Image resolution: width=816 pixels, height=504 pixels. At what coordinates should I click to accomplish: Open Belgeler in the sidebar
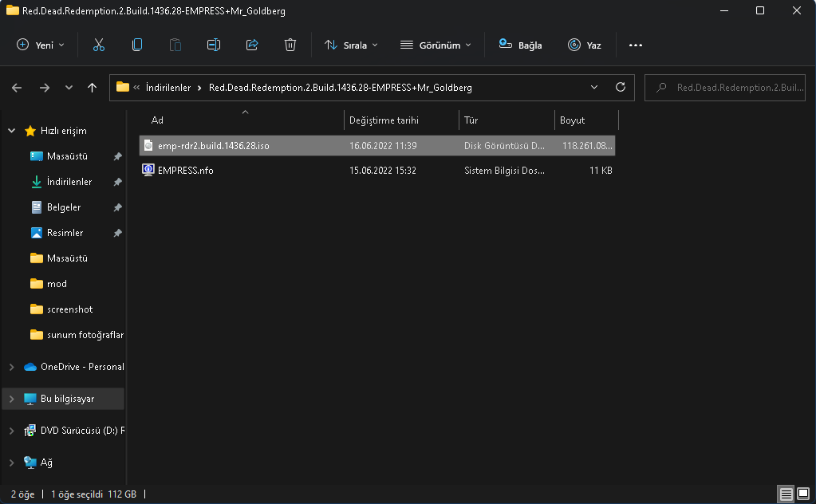point(64,207)
